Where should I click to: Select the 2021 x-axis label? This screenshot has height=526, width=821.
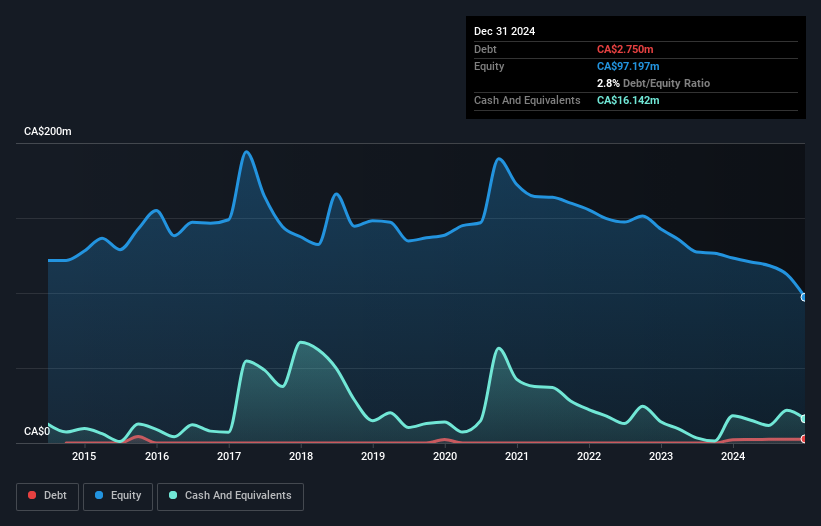(x=517, y=456)
